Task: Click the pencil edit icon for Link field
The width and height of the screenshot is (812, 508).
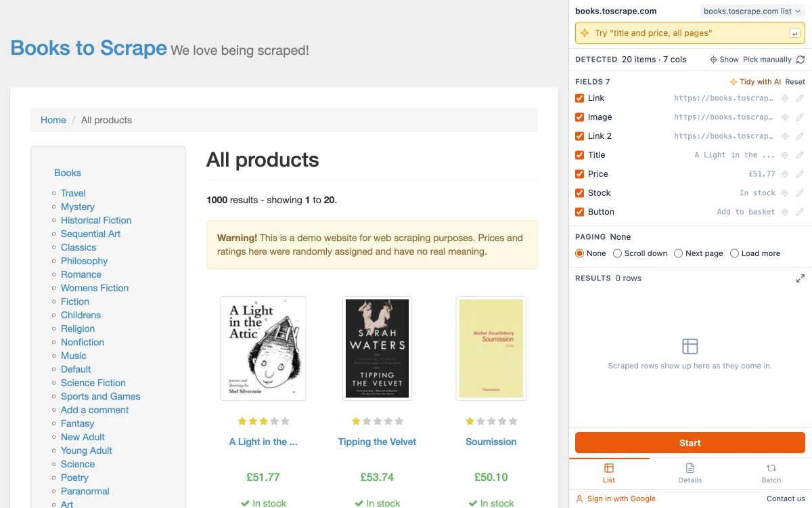Action: tap(800, 98)
